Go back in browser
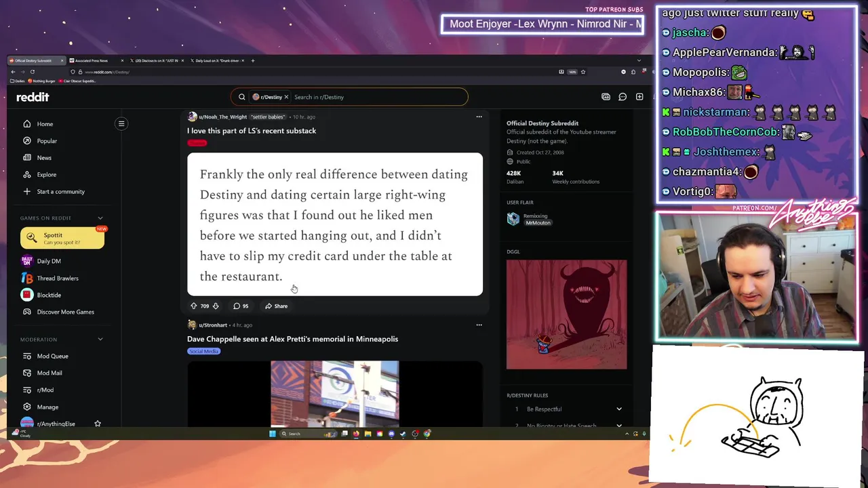This screenshot has height=488, width=868. (13, 72)
